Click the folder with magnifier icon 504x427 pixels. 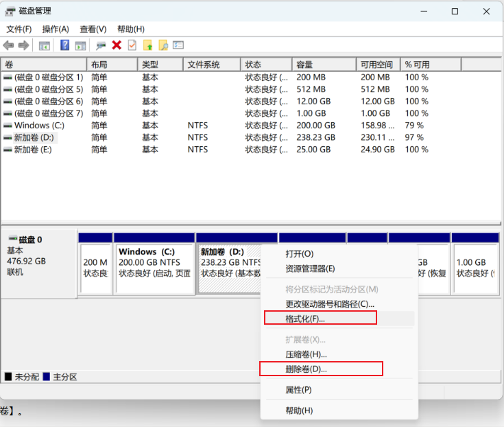pyautogui.click(x=163, y=45)
